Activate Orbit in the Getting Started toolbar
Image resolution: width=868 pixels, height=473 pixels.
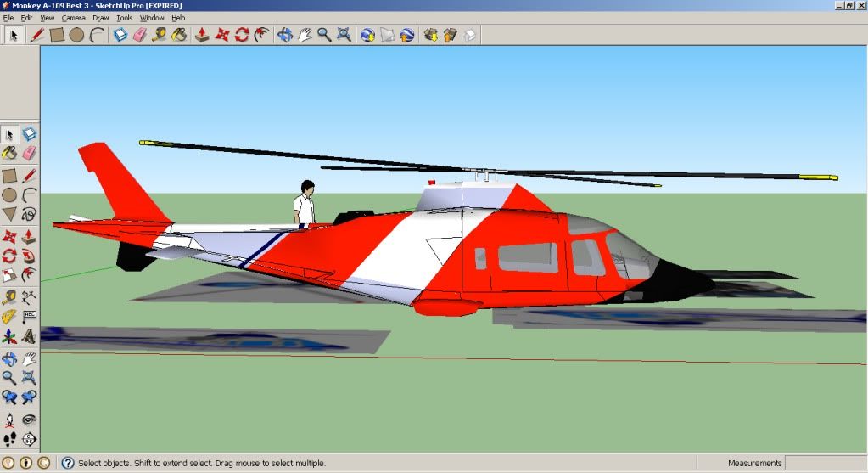tap(284, 36)
